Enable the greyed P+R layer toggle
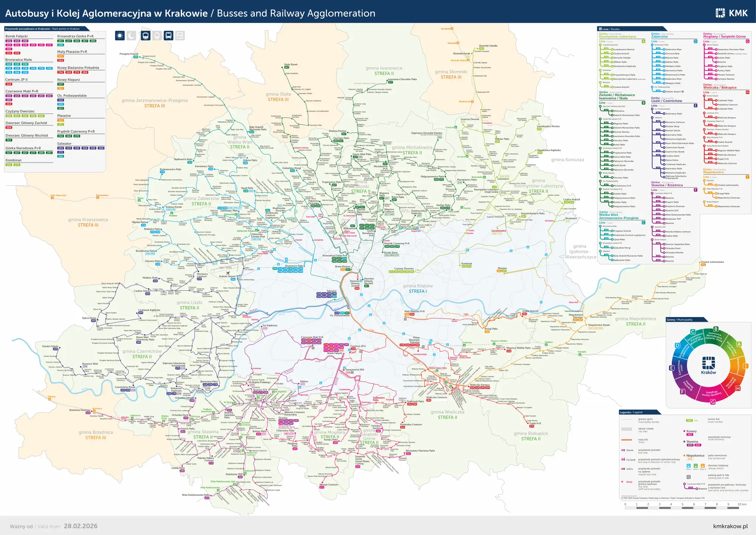The image size is (756, 535). [x=180, y=36]
